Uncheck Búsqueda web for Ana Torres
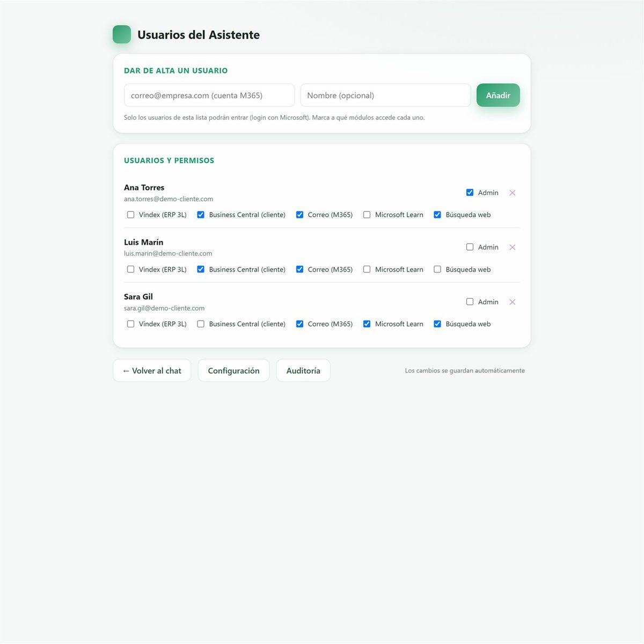The image size is (644, 644). 437,215
